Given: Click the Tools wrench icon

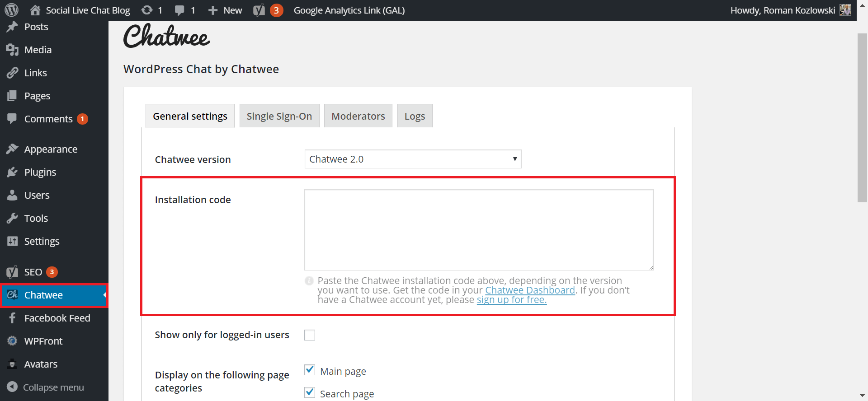Looking at the screenshot, I should (x=12, y=218).
